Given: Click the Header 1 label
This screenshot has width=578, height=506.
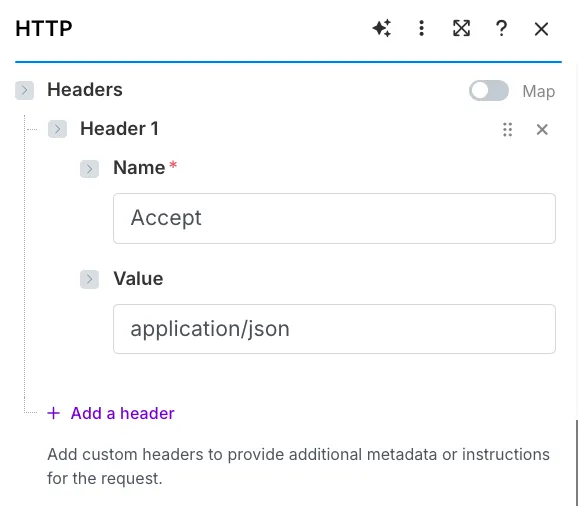Looking at the screenshot, I should point(119,129).
